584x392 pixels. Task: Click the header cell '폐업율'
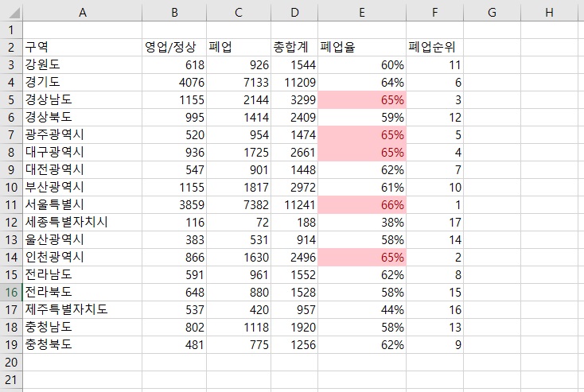point(362,47)
